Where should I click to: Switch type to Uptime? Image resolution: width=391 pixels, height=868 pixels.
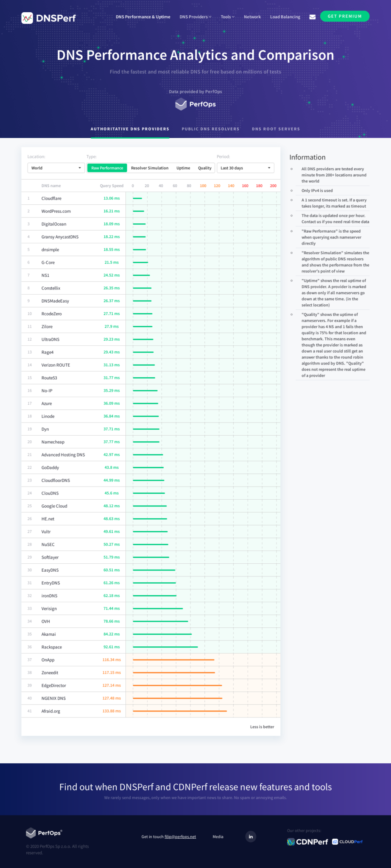183,168
